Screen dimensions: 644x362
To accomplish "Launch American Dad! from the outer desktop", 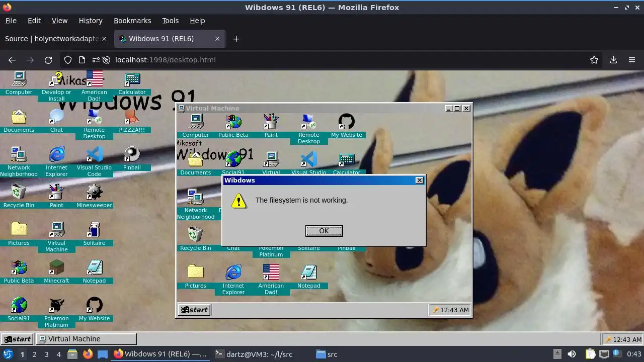I will (94, 86).
